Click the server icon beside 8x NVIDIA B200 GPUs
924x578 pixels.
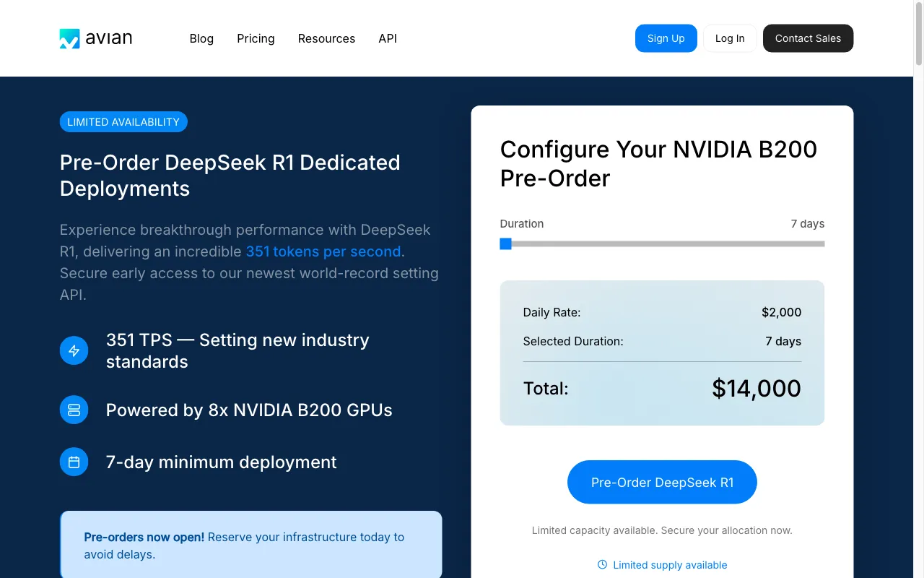pyautogui.click(x=74, y=410)
